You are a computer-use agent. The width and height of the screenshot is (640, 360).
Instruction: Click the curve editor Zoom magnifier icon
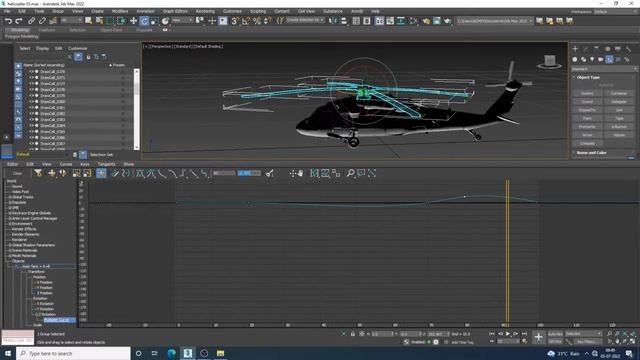pos(350,173)
